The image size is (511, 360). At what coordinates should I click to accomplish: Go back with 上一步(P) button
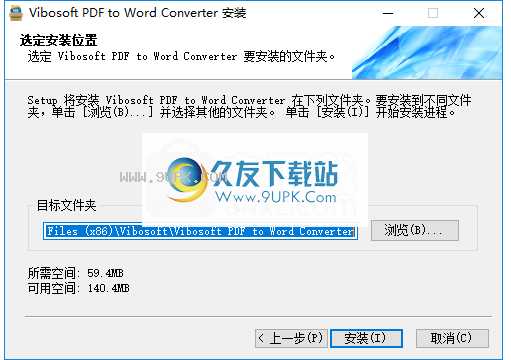click(x=291, y=338)
